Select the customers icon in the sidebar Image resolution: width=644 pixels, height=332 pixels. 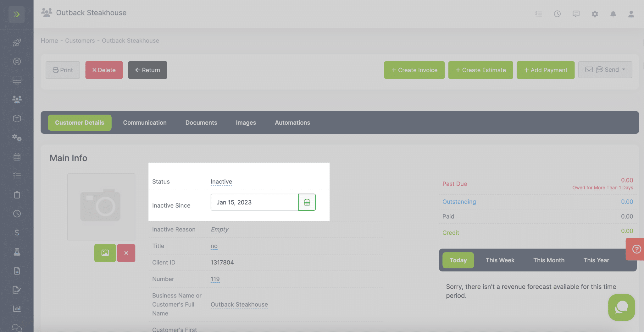point(17,99)
